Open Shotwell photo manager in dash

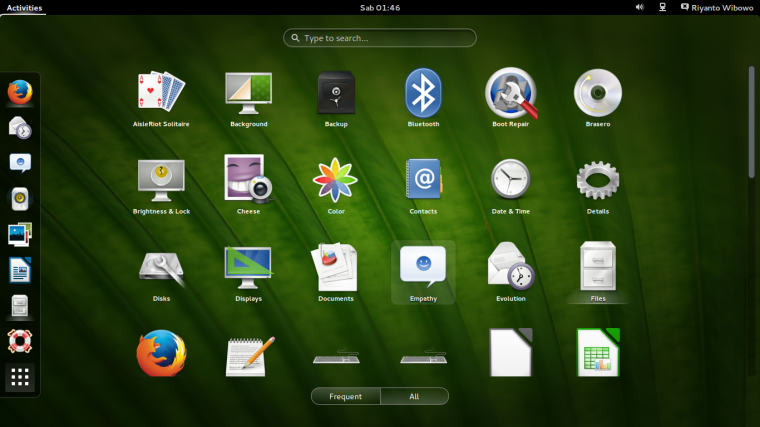(20, 235)
